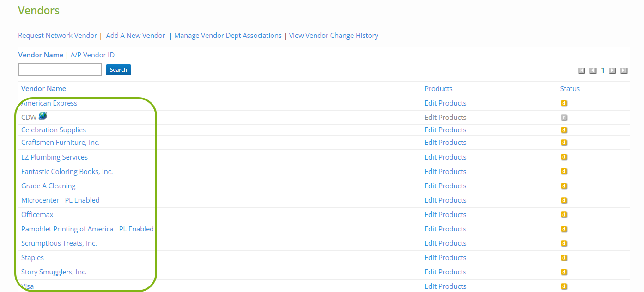Click the status icon for Craftsmen Furniture, Inc.
The height and width of the screenshot is (292, 644).
(x=564, y=143)
